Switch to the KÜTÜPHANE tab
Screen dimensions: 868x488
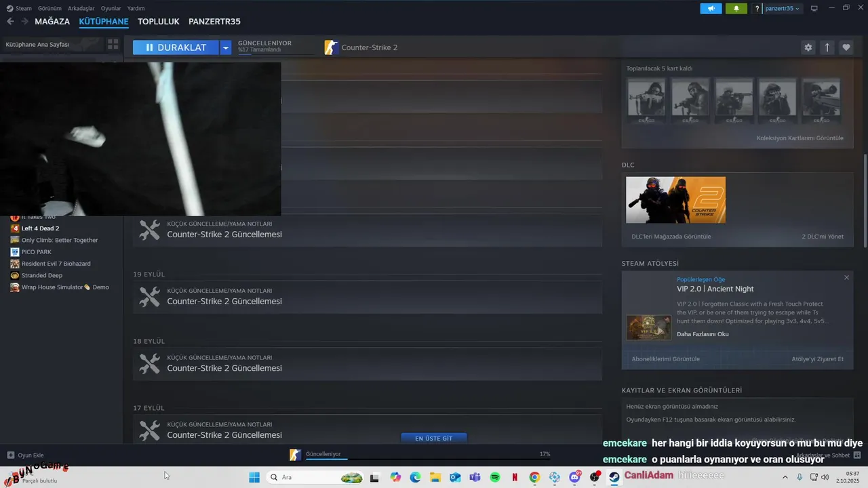pyautogui.click(x=104, y=22)
